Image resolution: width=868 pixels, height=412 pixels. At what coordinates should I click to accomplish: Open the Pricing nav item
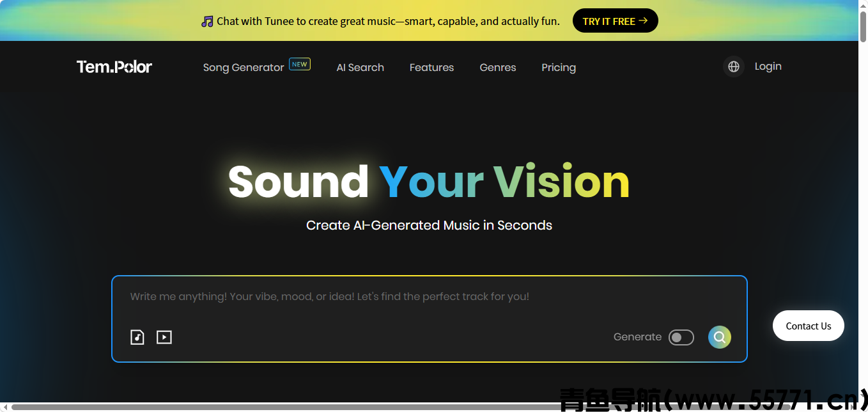pyautogui.click(x=559, y=67)
